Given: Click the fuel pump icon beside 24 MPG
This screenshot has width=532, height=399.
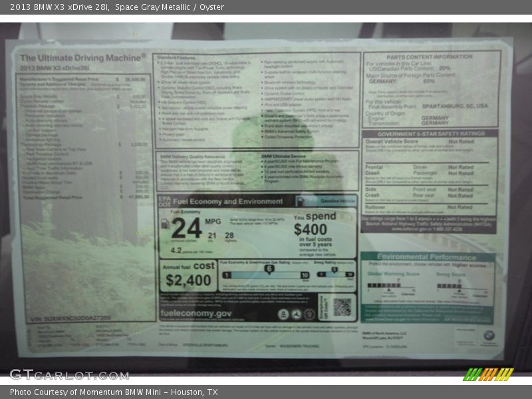Looking at the screenshot, I should coord(165,223).
